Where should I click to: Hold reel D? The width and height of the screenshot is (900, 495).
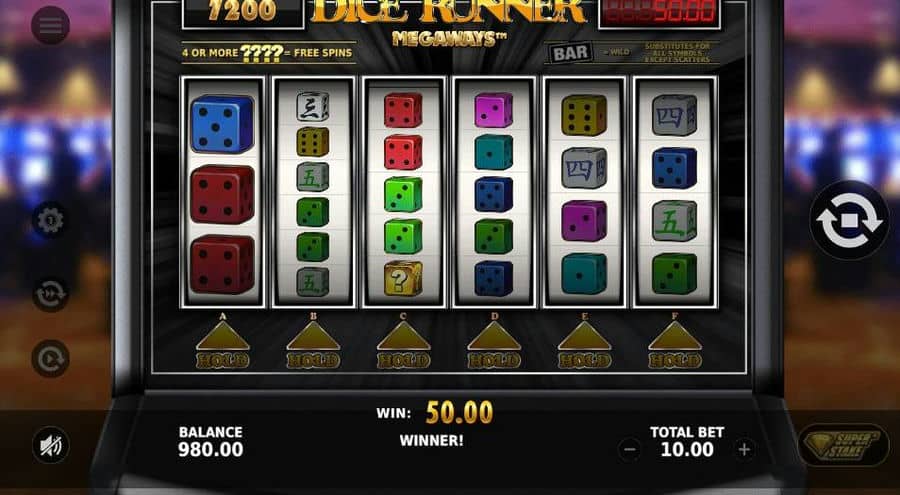click(x=494, y=344)
